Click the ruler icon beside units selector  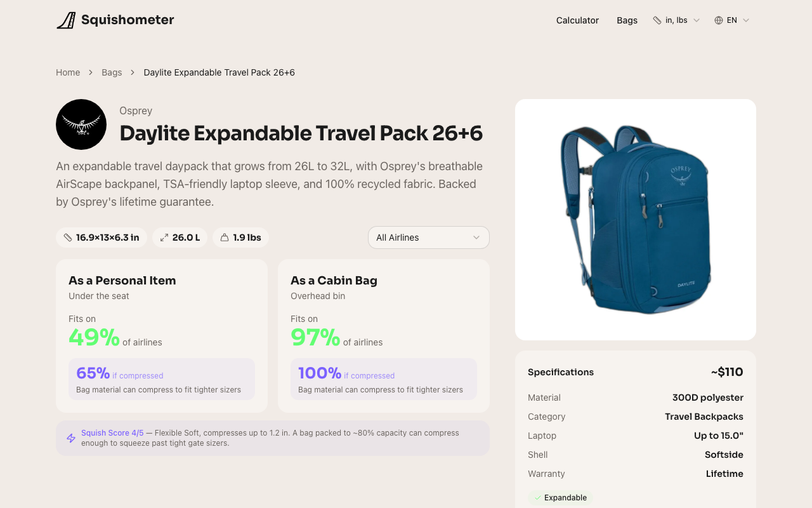click(657, 20)
